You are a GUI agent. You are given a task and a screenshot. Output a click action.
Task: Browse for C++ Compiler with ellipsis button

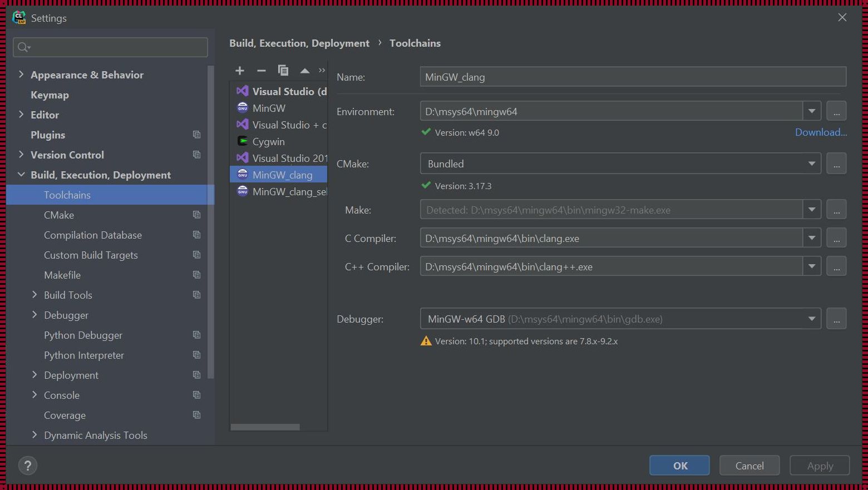[x=836, y=266]
